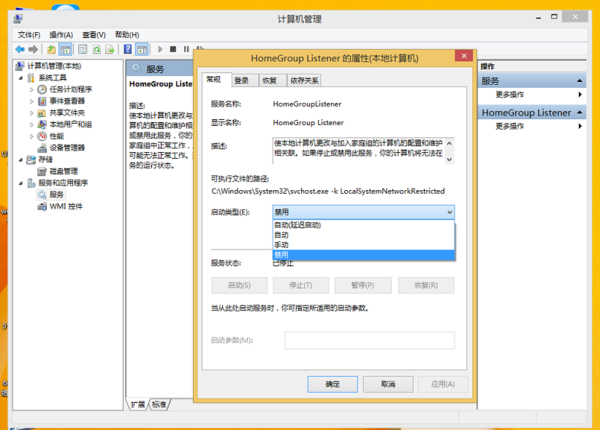600x430 pixels.
Task: Select WMI 控件 tree node
Action: point(66,206)
